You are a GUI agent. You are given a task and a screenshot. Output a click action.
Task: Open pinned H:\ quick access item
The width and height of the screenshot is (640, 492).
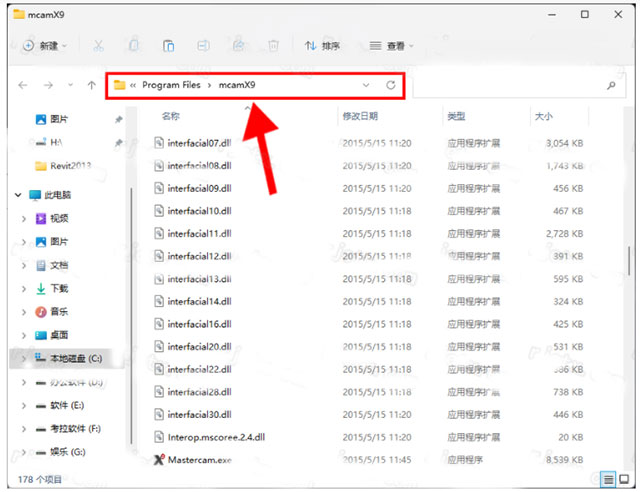click(x=49, y=142)
